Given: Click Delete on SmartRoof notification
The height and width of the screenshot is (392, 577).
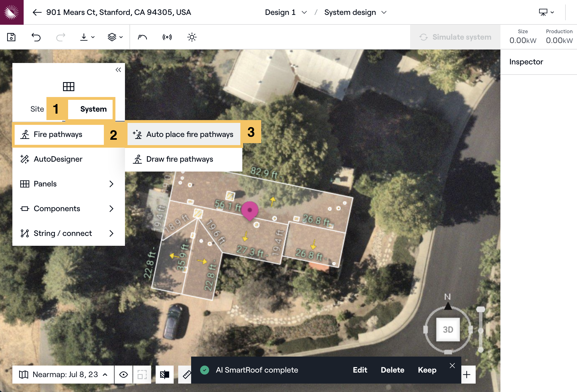Looking at the screenshot, I should coord(392,370).
